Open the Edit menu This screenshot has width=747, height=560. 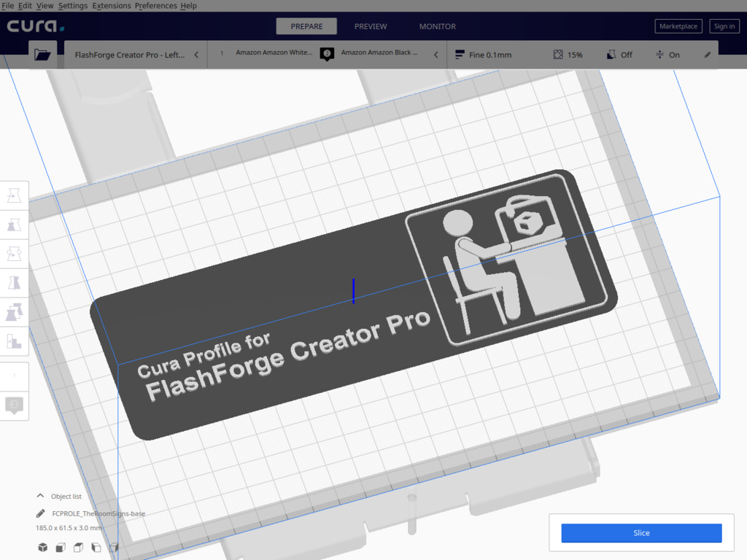[x=25, y=6]
